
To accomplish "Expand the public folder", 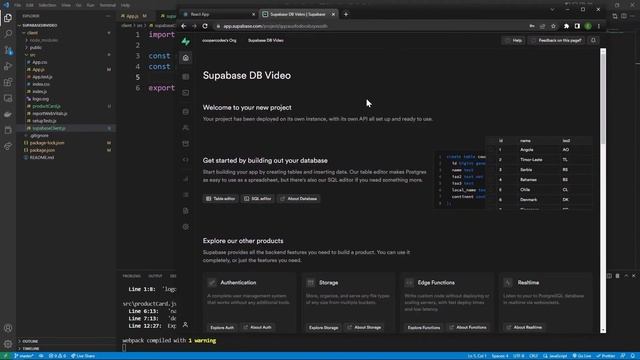I will tap(27, 47).
